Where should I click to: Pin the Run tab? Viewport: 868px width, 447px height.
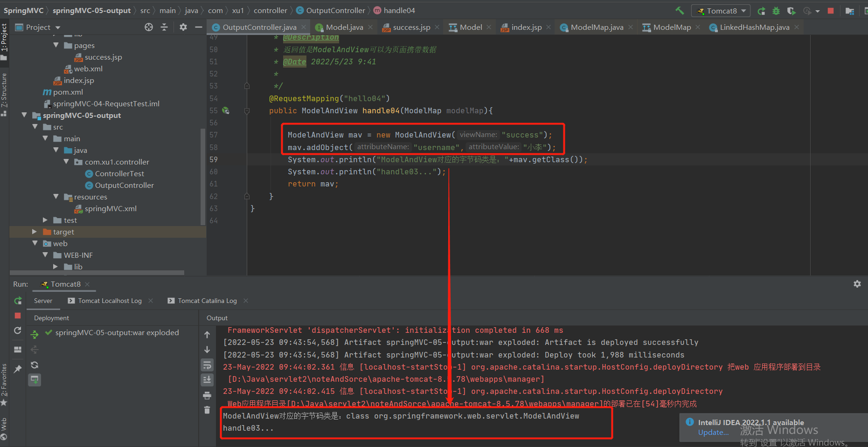coord(18,369)
